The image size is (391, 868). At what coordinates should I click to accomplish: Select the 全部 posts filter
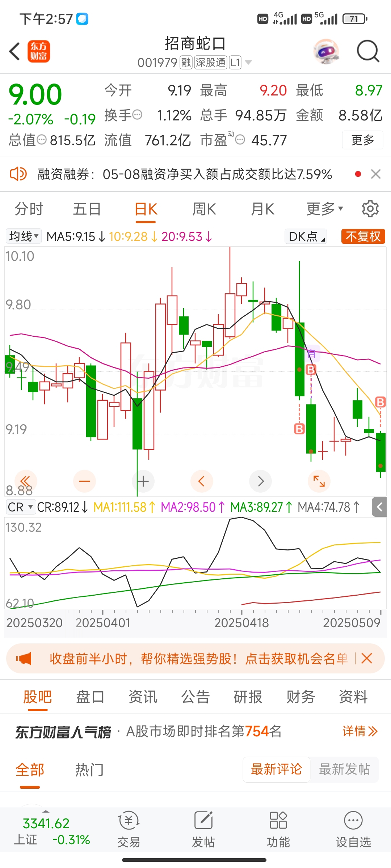click(x=30, y=770)
